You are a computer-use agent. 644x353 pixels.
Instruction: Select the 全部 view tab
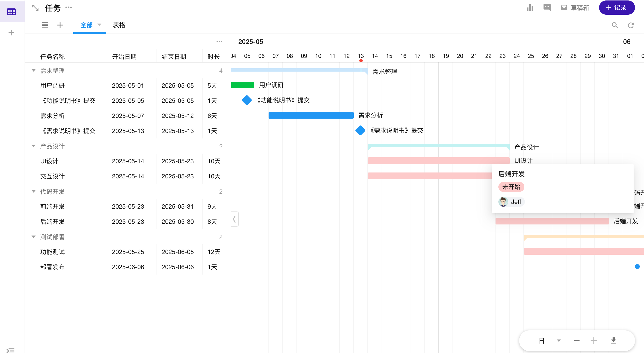tap(87, 25)
